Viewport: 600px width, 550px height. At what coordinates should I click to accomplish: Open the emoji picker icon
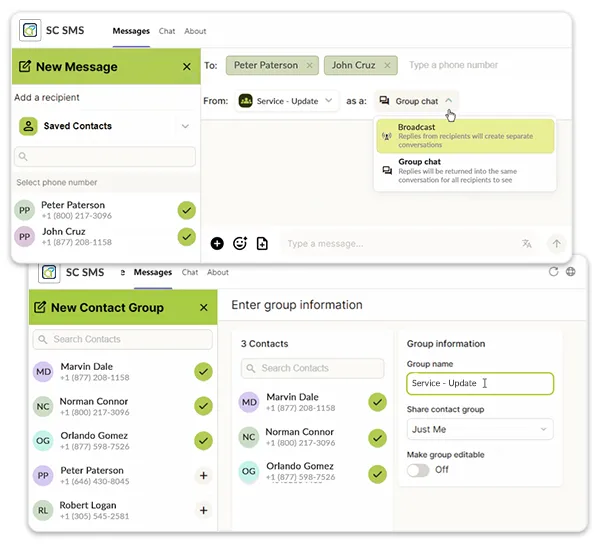[x=240, y=243]
